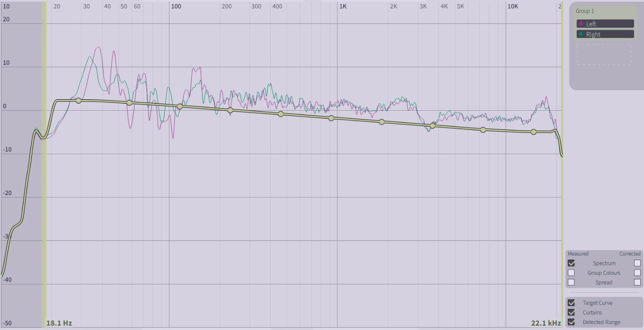Select the Right channel entry
The image size is (644, 330).
(605, 34)
